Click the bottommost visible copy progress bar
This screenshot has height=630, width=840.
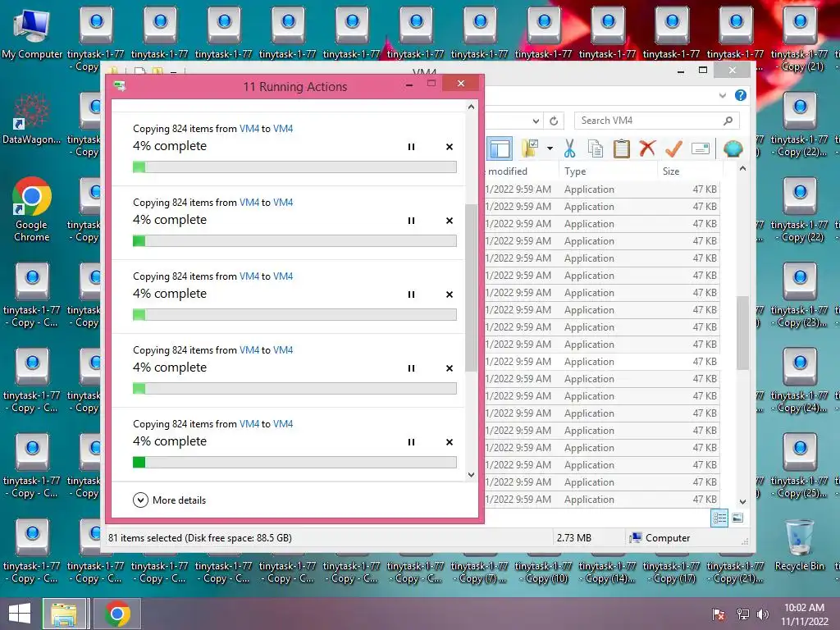294,463
